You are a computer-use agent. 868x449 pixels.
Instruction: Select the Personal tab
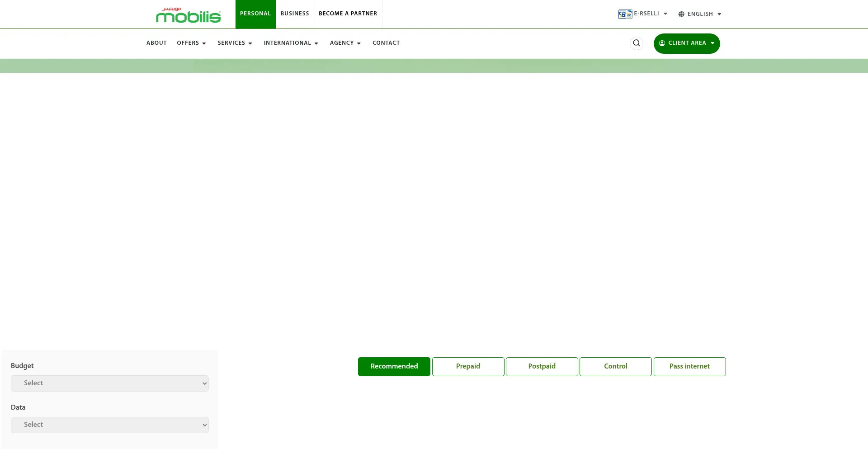[255, 14]
